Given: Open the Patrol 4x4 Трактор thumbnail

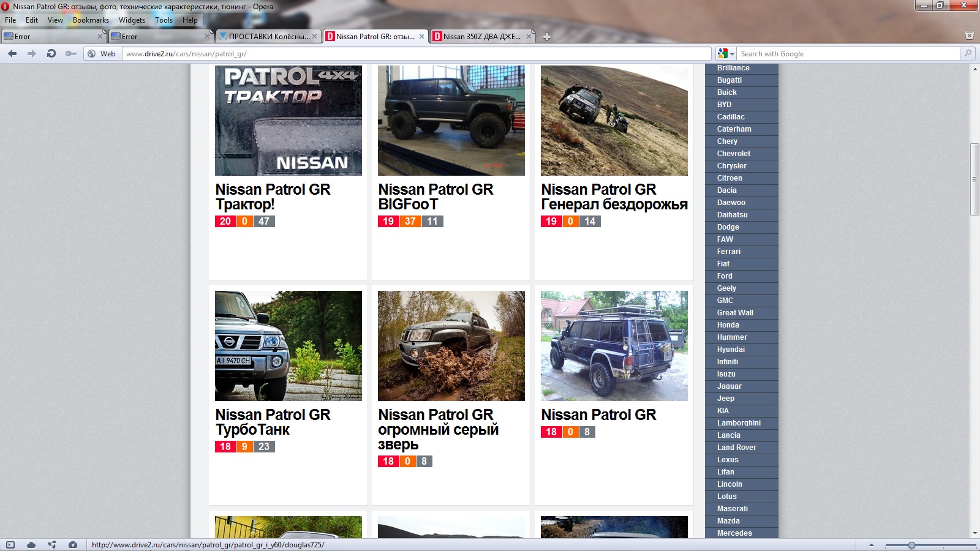Looking at the screenshot, I should click(288, 121).
